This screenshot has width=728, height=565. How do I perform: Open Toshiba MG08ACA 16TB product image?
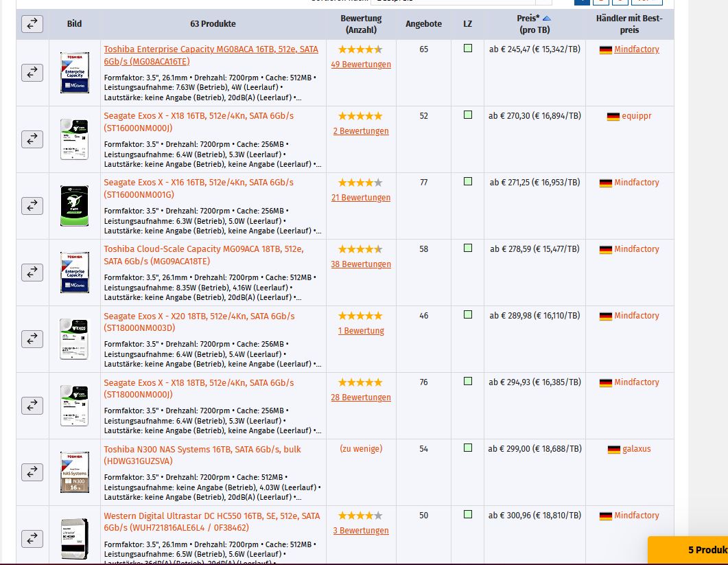74,73
